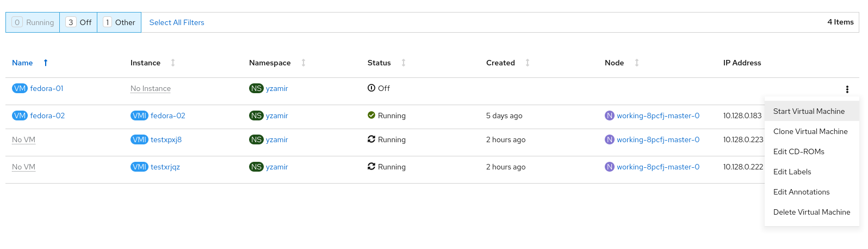Click IP address 10.128.0.183

pyautogui.click(x=742, y=116)
